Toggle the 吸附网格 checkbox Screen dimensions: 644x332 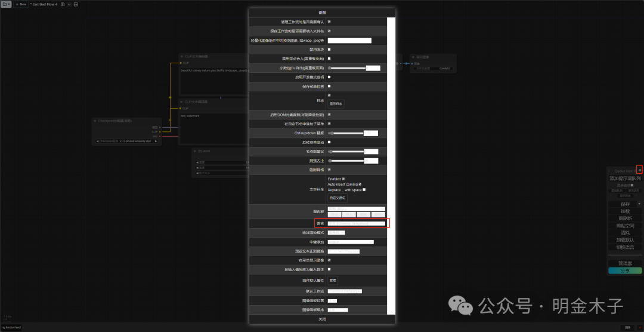pos(329,170)
